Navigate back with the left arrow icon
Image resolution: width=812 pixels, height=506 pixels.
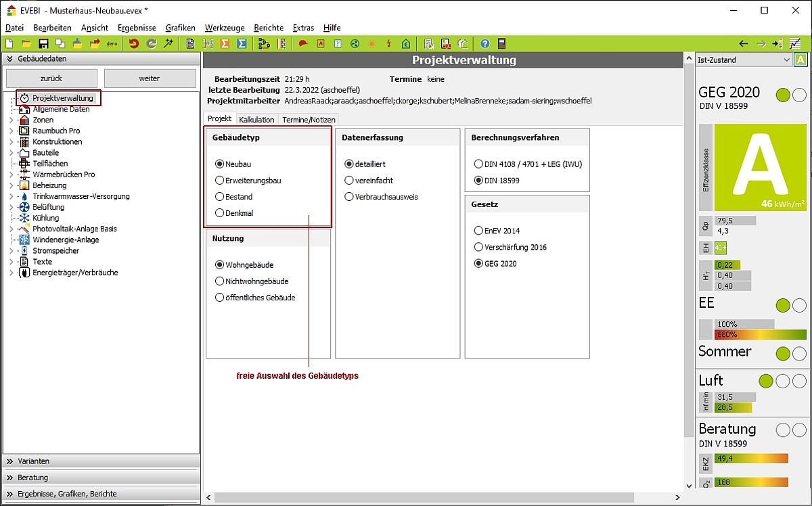744,44
